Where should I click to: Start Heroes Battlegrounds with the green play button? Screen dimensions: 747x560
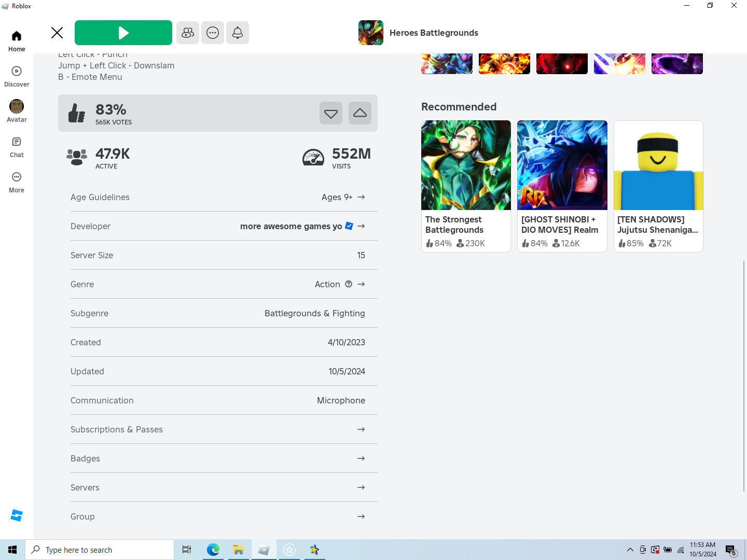tap(123, 33)
